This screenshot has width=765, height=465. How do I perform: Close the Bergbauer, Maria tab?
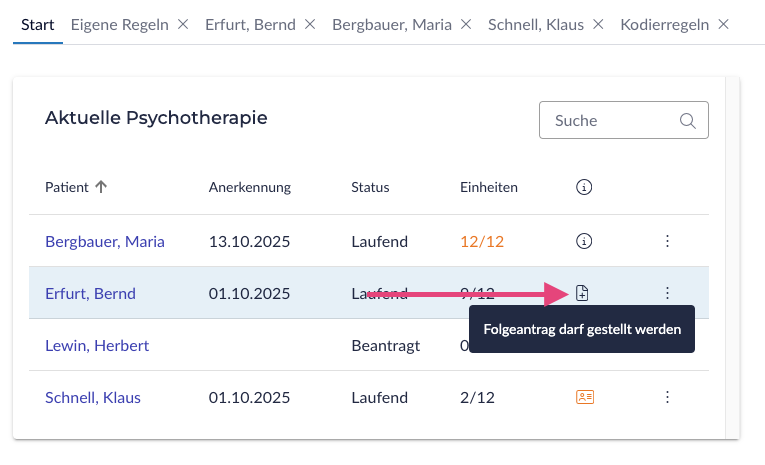[x=466, y=24]
